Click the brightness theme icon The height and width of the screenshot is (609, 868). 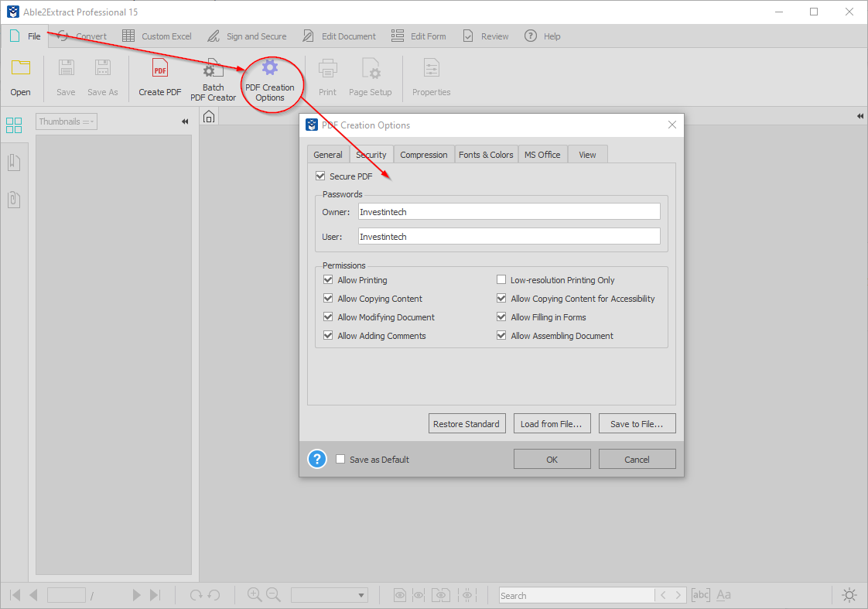coord(849,595)
